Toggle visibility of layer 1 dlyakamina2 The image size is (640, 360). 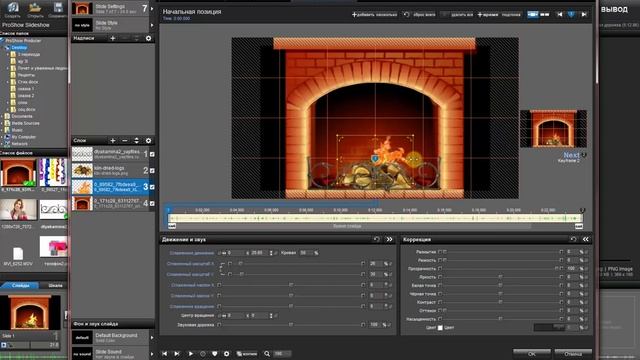click(152, 154)
